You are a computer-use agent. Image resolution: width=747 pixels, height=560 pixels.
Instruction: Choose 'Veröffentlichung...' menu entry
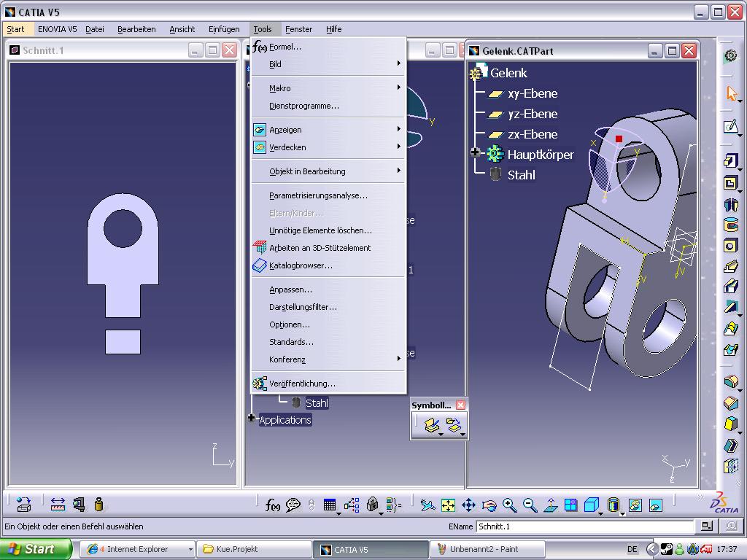(329, 384)
